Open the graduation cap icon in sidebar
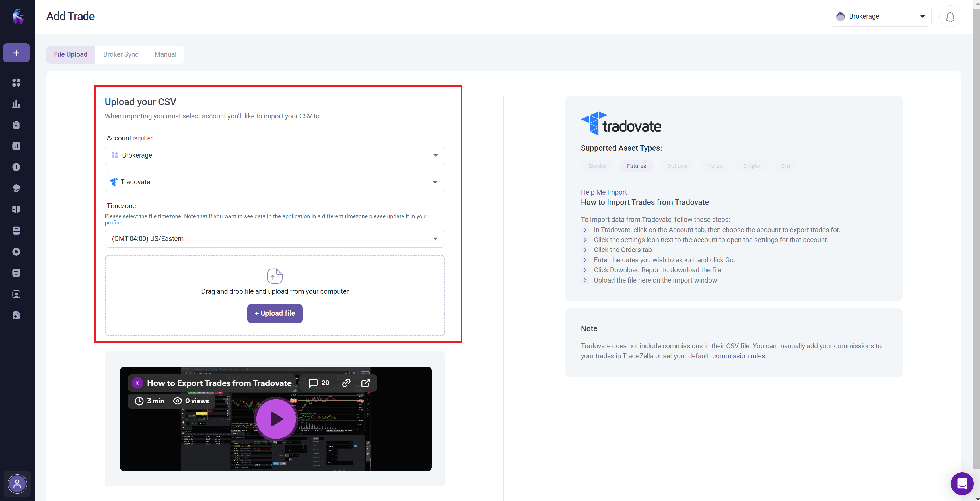The height and width of the screenshot is (501, 980). (x=16, y=189)
